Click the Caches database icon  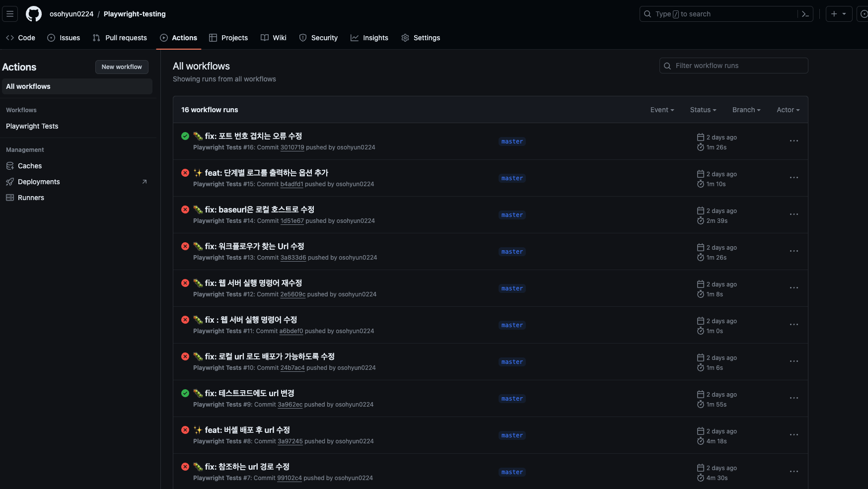(10, 166)
